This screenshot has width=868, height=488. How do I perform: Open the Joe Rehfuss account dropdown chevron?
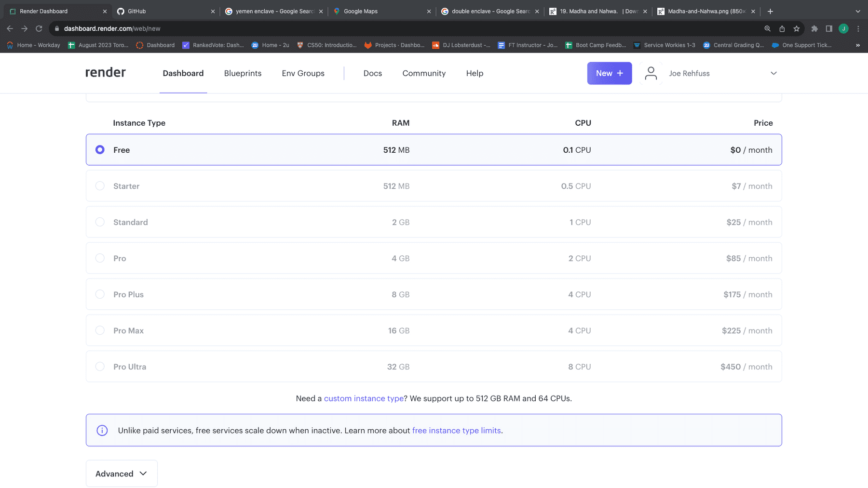[x=773, y=73]
